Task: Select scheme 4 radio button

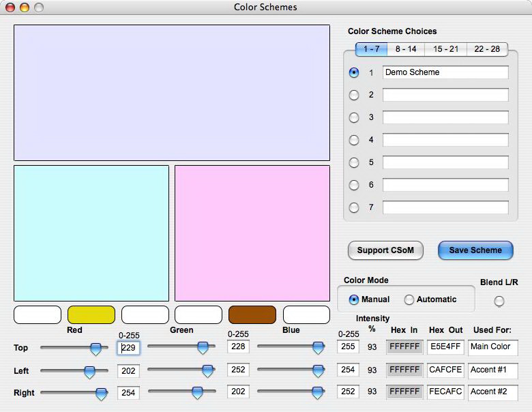Action: click(x=354, y=140)
